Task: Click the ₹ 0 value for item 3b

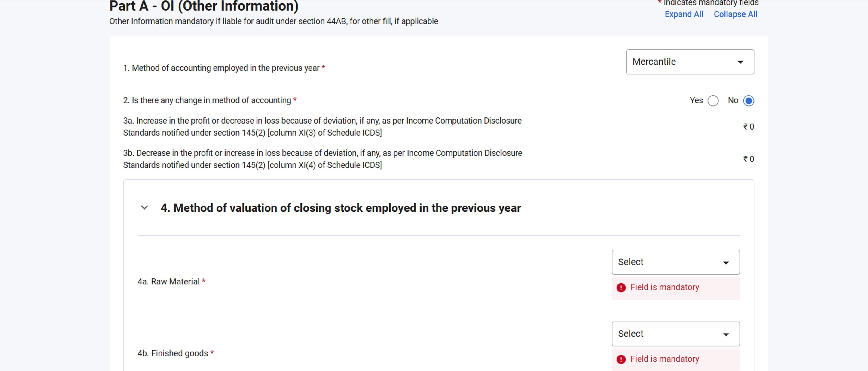Action: [748, 159]
